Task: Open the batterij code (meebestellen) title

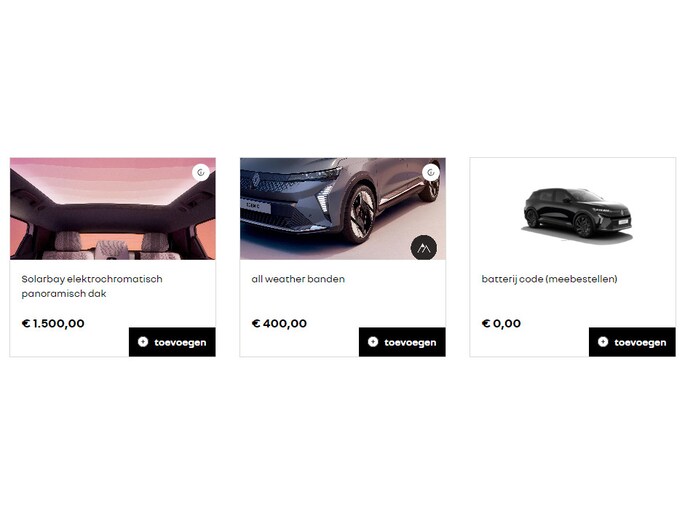Action: point(549,279)
